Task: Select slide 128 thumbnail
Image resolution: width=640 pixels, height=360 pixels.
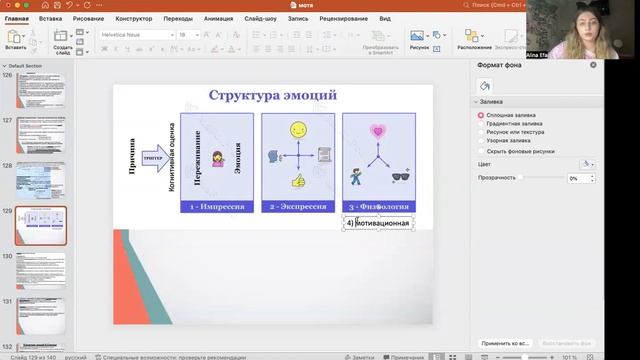Action: [40, 180]
